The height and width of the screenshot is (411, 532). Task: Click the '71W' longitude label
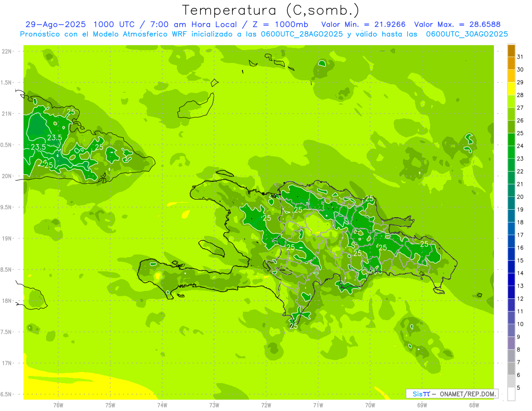point(318,405)
